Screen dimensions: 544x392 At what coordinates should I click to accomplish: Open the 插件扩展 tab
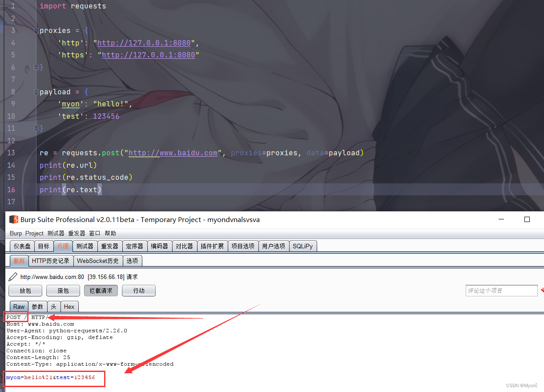click(x=212, y=246)
